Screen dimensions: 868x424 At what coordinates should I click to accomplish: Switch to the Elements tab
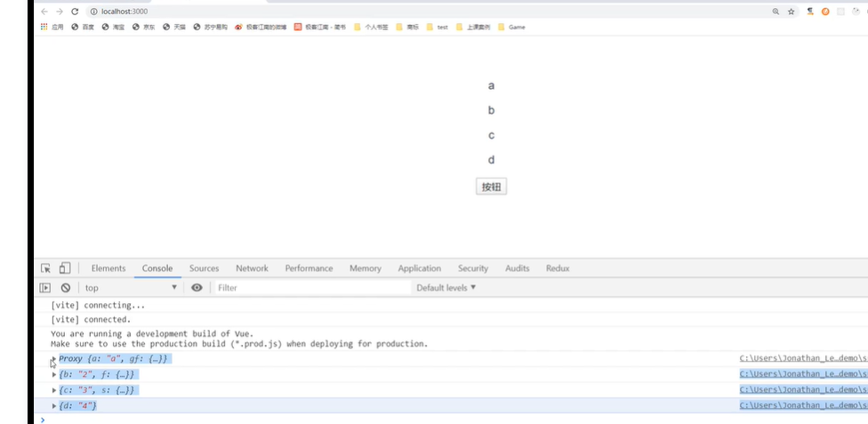[x=108, y=268]
